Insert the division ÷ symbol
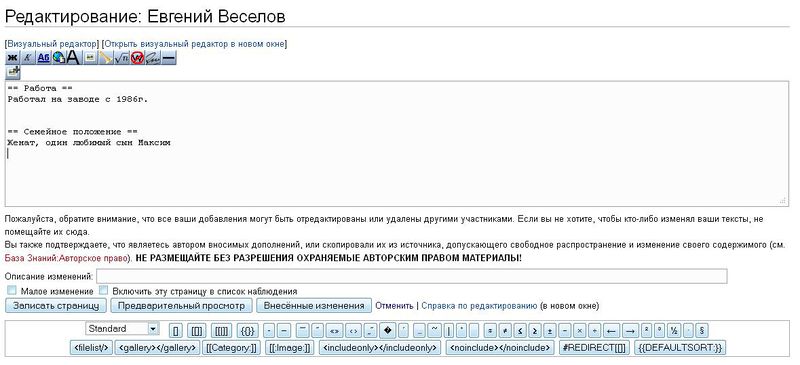The width and height of the screenshot is (800, 365). point(594,331)
